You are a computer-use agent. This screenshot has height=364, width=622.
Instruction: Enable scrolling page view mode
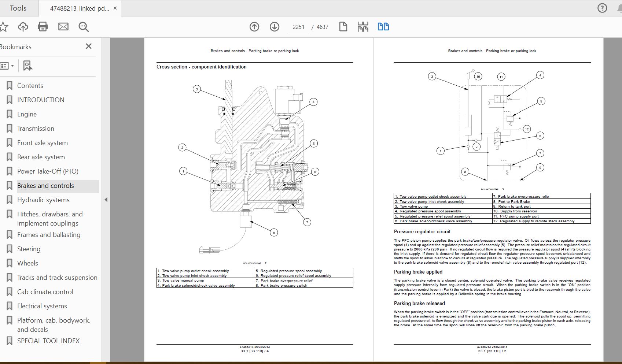363,27
